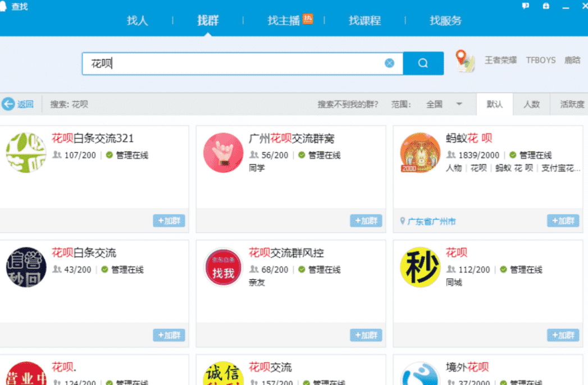Open the 找课程 tab
588x385 pixels.
tap(364, 21)
